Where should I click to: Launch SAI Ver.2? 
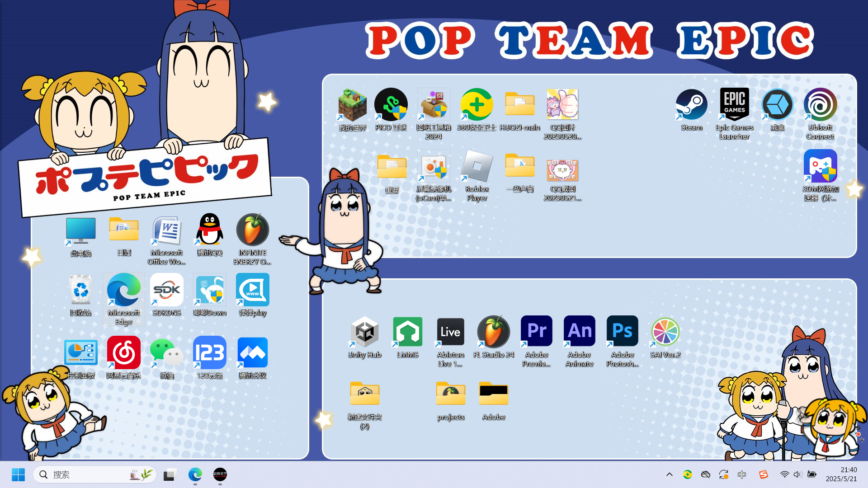point(665,337)
